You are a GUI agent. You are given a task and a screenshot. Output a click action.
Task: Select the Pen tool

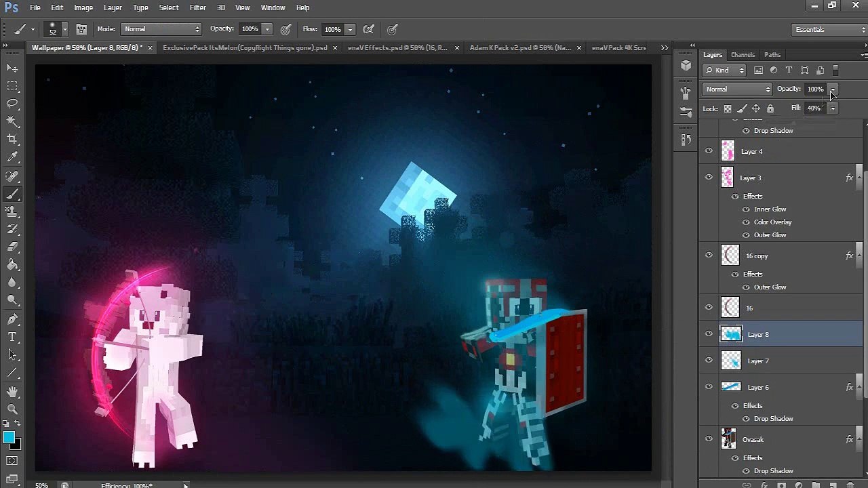(x=12, y=319)
